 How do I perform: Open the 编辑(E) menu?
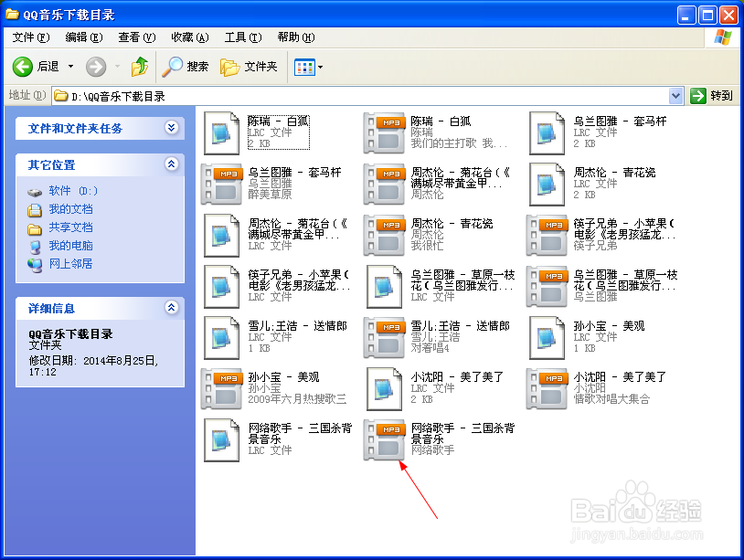click(83, 37)
